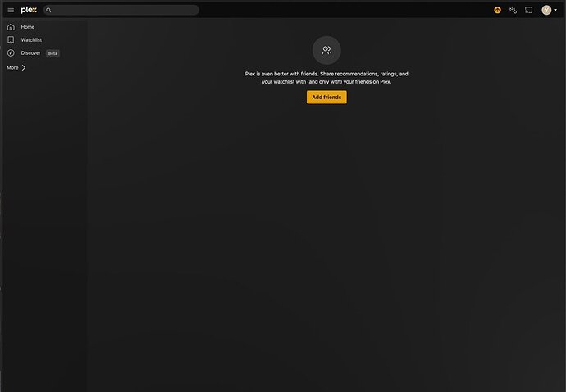The image size is (566, 392).
Task: Click the search magnifier icon
Action: [x=48, y=10]
